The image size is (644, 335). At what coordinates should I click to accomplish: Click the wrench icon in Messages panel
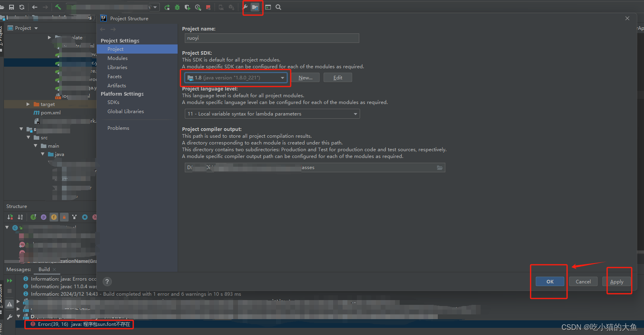point(10,317)
